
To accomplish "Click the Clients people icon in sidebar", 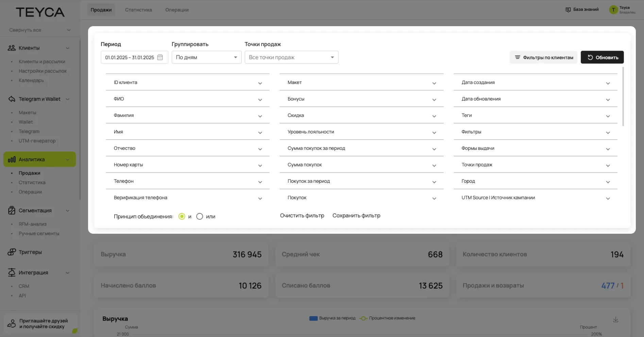I will pyautogui.click(x=12, y=48).
